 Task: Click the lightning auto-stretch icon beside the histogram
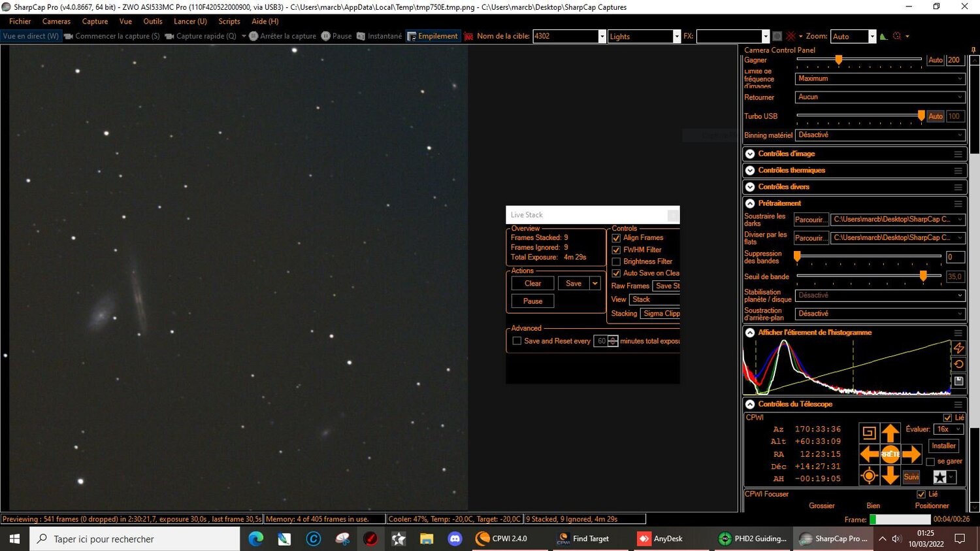959,348
